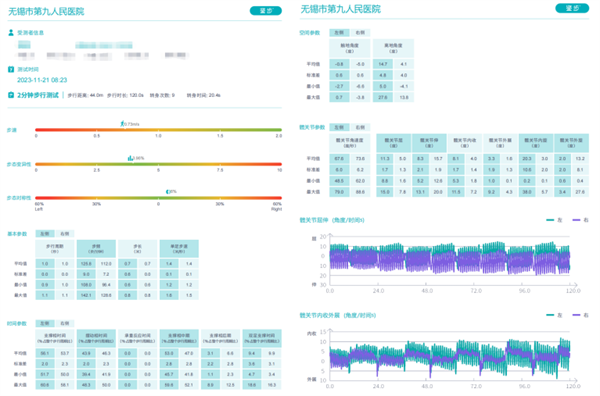This screenshot has width=600, height=396.
Task: Click the 转身时间 20.4s value
Action: 204,95
